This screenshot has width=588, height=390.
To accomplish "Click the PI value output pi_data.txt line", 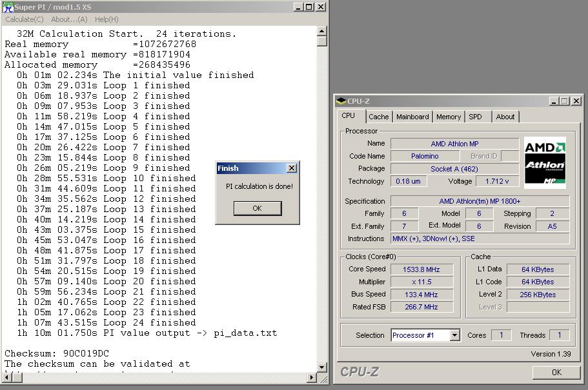I will [x=147, y=333].
